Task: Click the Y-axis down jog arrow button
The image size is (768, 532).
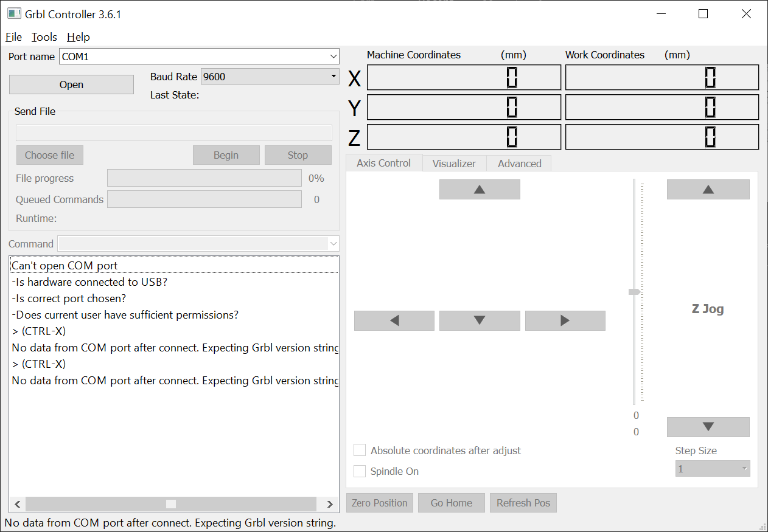Action: 480,320
